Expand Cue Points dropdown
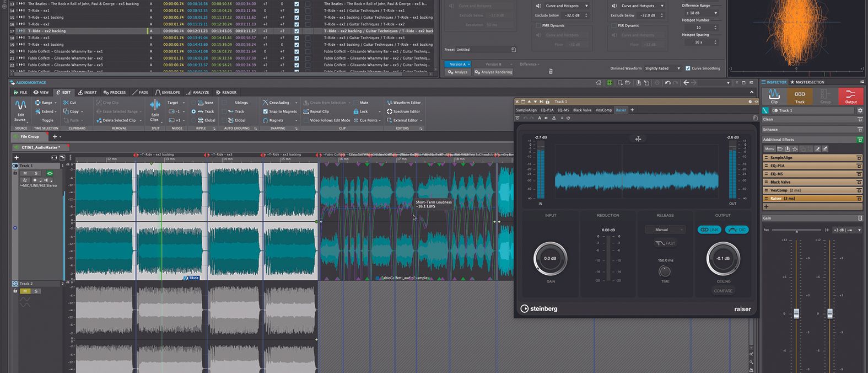 coord(380,120)
